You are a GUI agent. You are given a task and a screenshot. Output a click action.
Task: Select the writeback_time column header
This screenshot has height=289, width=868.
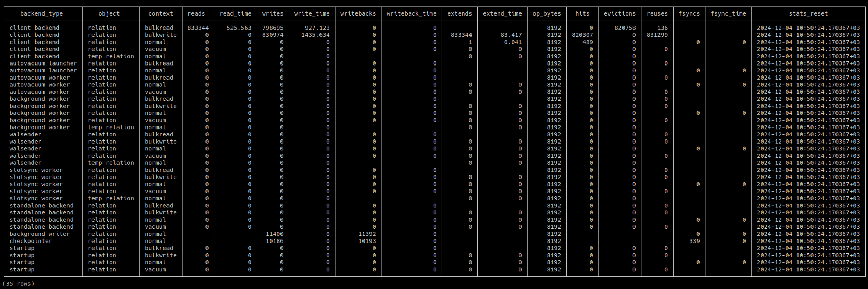[x=411, y=14]
